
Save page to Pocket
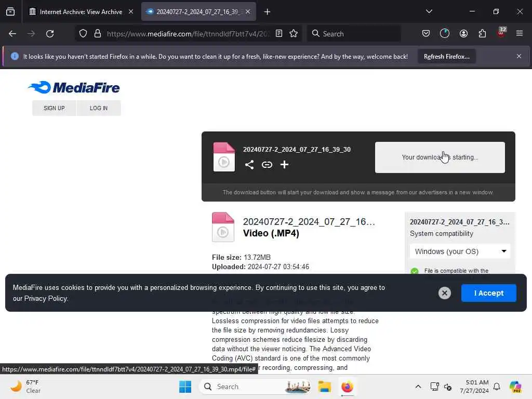[x=426, y=33]
